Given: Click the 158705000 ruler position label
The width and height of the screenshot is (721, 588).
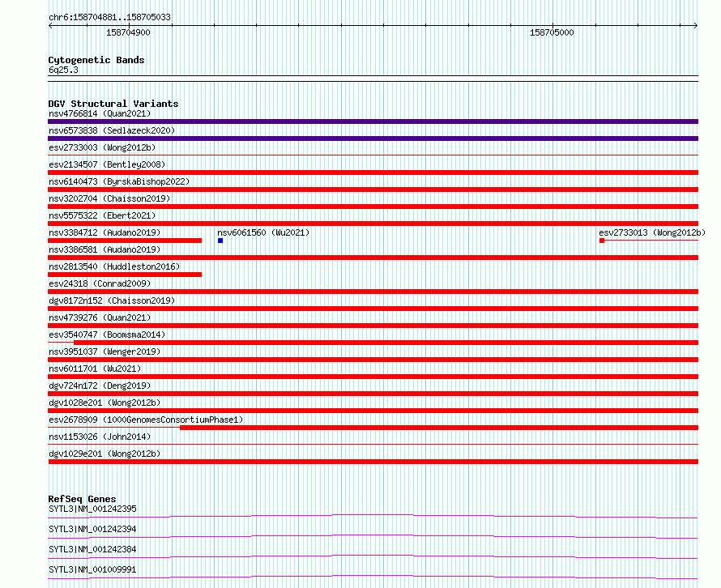Looking at the screenshot, I should (x=552, y=32).
